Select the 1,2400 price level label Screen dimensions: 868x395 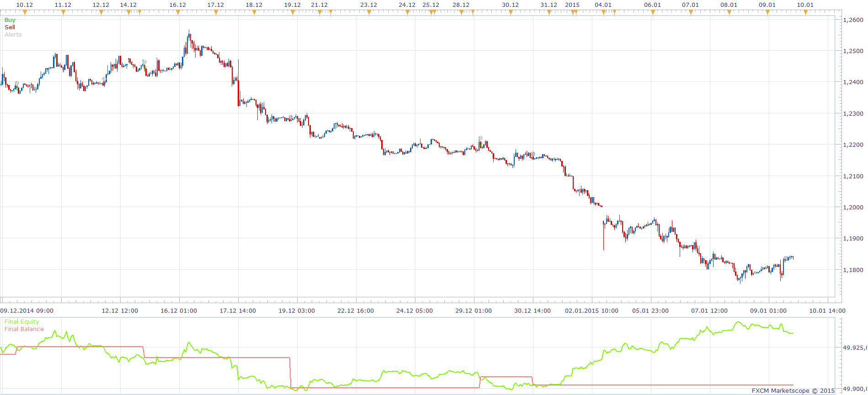pos(853,82)
